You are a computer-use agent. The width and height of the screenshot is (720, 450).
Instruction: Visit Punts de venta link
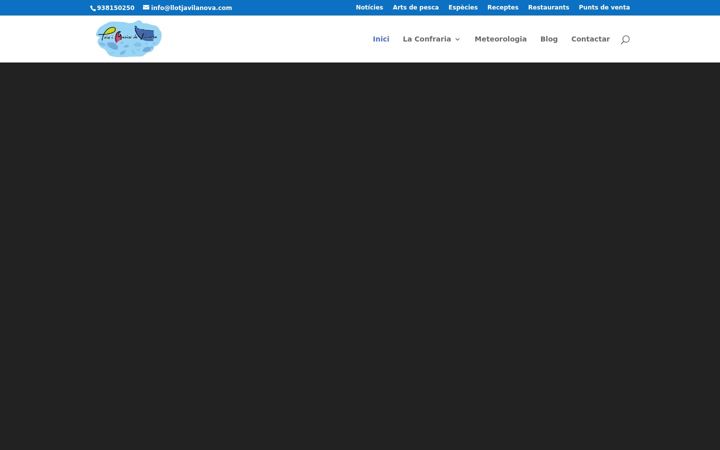pyautogui.click(x=604, y=7)
